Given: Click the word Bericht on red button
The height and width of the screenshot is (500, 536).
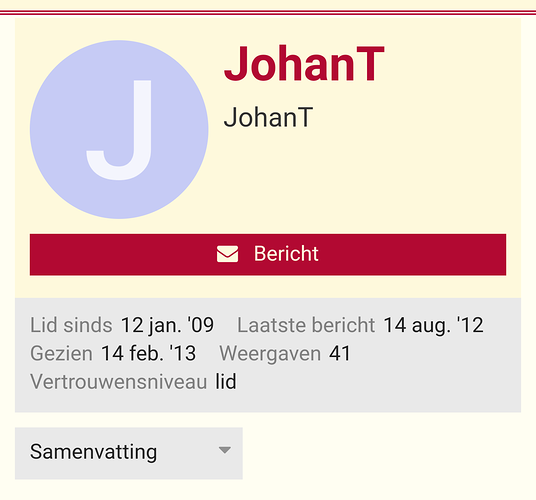Looking at the screenshot, I should pos(286,254).
